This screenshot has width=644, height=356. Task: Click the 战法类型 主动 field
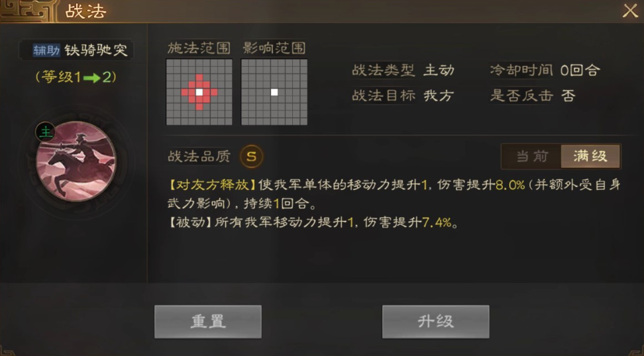(403, 71)
